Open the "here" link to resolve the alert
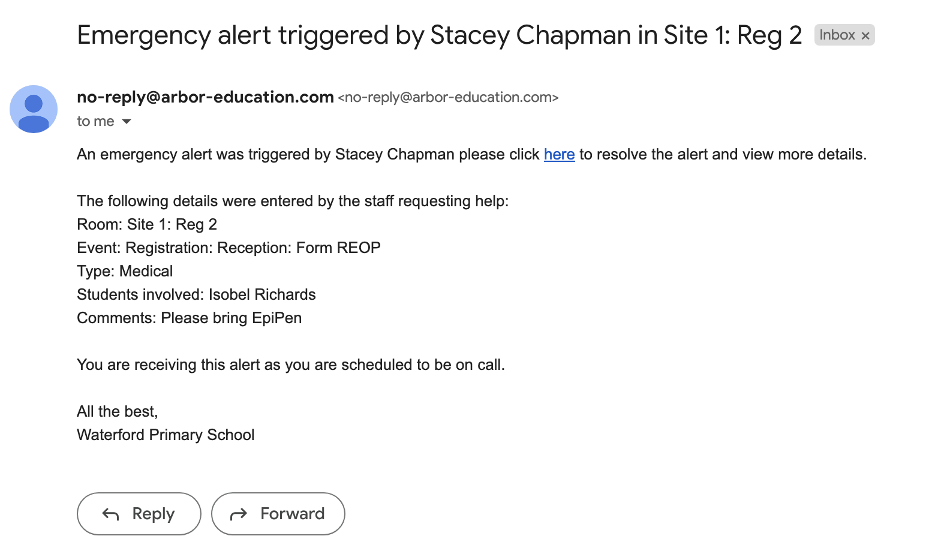The height and width of the screenshot is (560, 950). pos(559,155)
